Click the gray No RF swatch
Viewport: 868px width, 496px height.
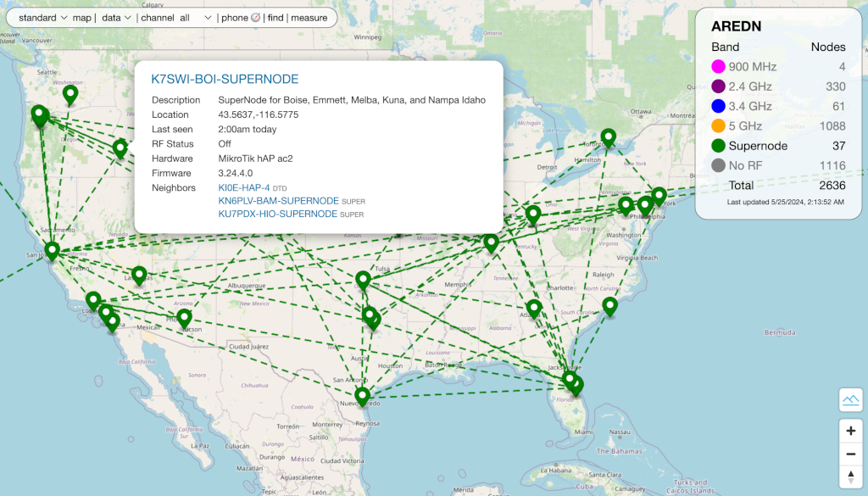718,165
